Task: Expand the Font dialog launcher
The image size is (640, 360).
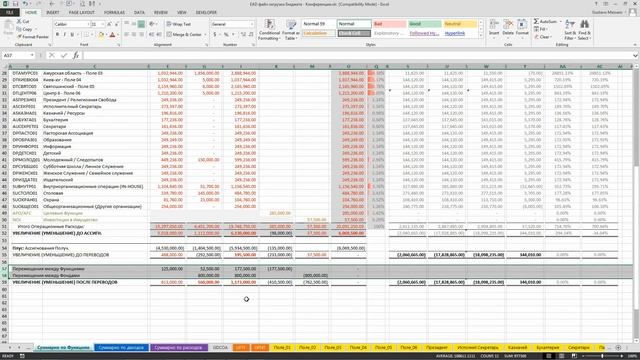Action: click(118, 44)
